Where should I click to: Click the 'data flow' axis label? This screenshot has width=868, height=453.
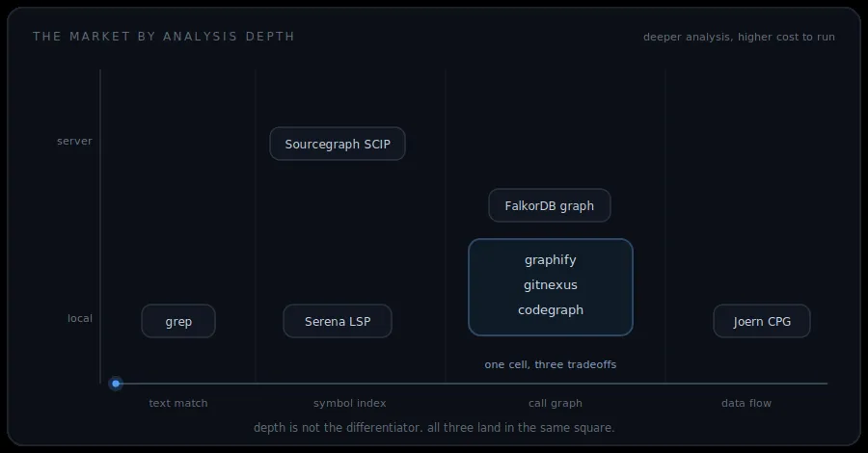tap(746, 403)
